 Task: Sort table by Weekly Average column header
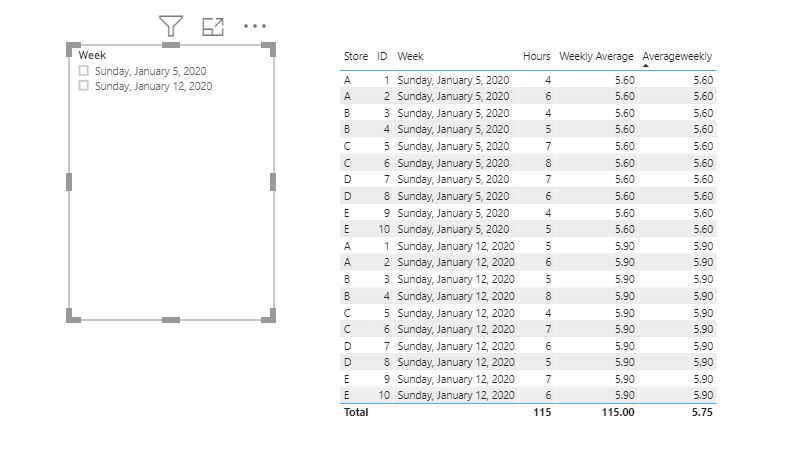[x=596, y=56]
